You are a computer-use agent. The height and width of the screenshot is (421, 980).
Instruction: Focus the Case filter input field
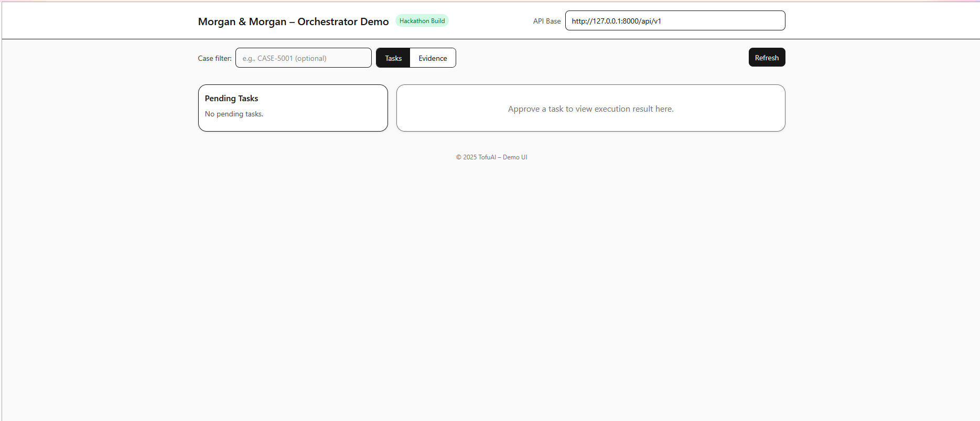(x=304, y=58)
